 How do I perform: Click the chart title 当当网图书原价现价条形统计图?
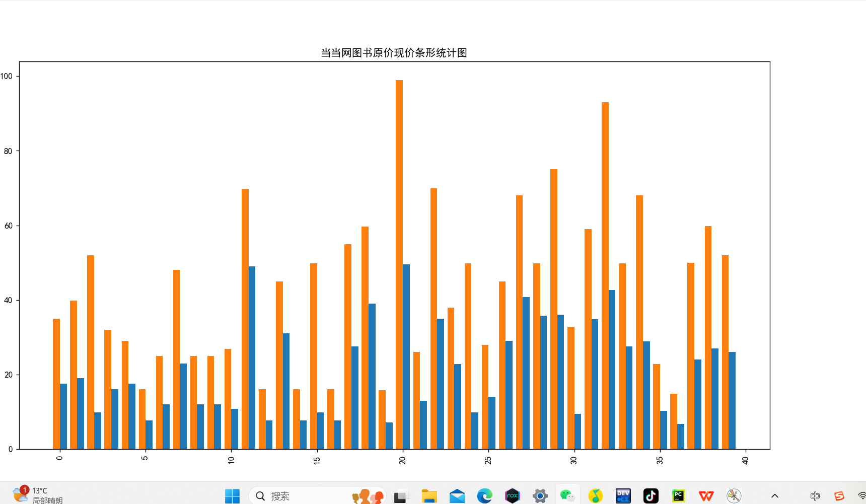pos(394,53)
